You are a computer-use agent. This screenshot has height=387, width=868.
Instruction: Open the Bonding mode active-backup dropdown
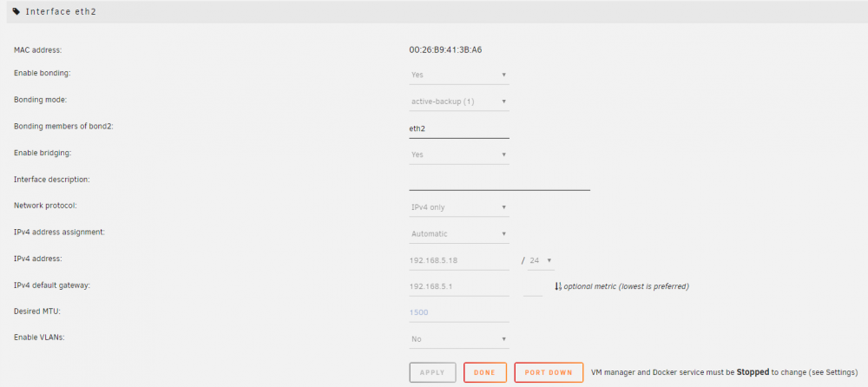pyautogui.click(x=459, y=102)
